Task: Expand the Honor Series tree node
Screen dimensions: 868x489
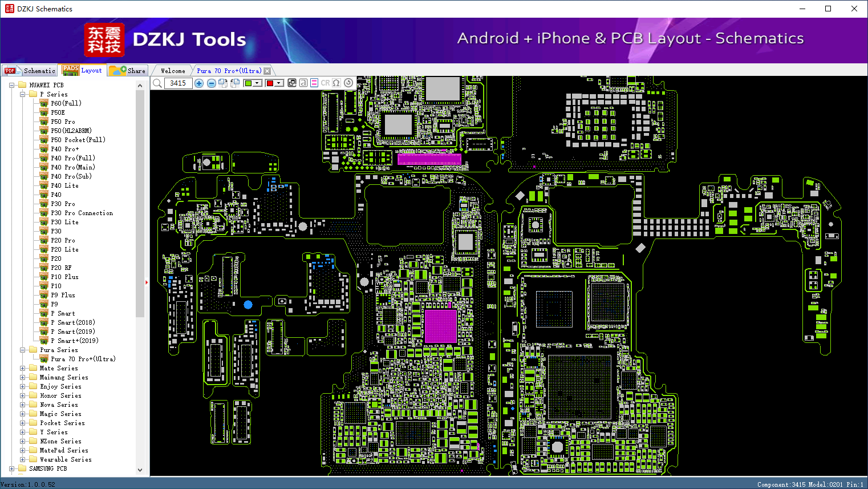Action: 22,395
